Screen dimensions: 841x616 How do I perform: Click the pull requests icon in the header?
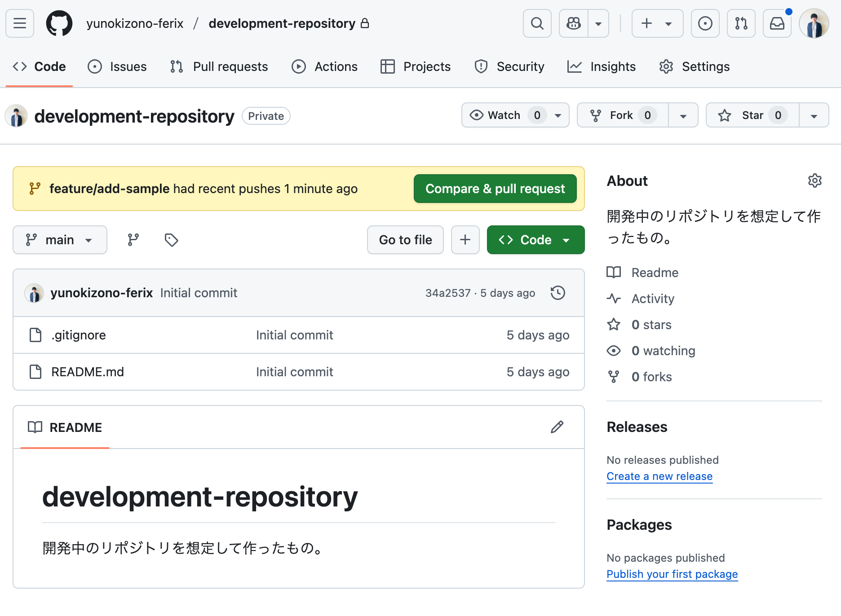click(176, 66)
